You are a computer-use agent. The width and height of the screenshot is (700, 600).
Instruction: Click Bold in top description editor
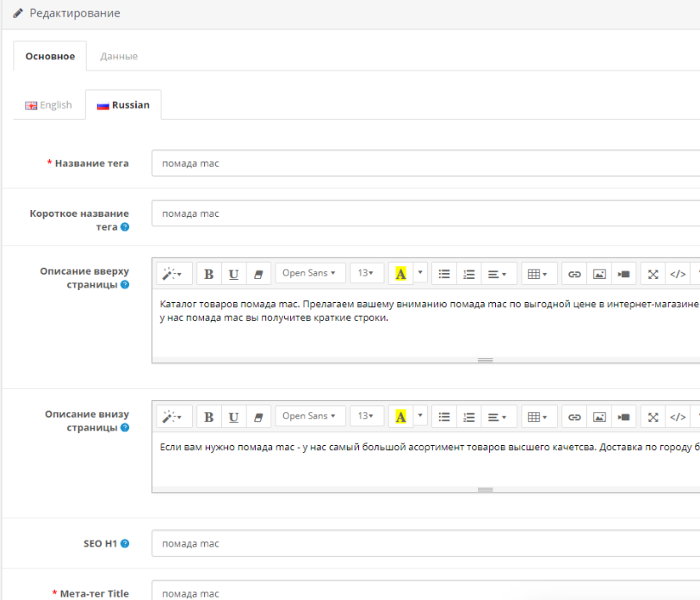[x=209, y=274]
